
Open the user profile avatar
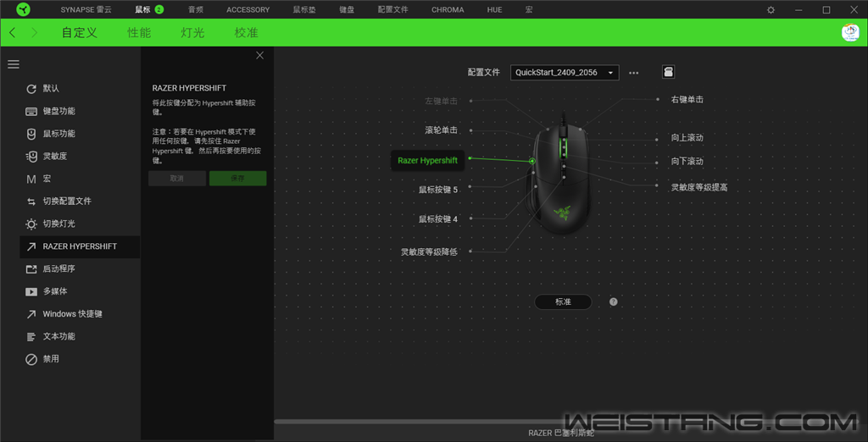point(849,33)
